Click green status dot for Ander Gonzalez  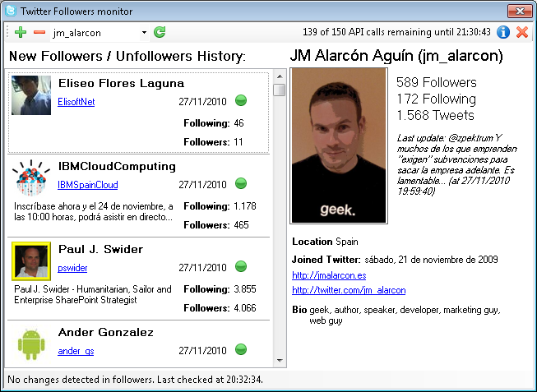pos(241,349)
